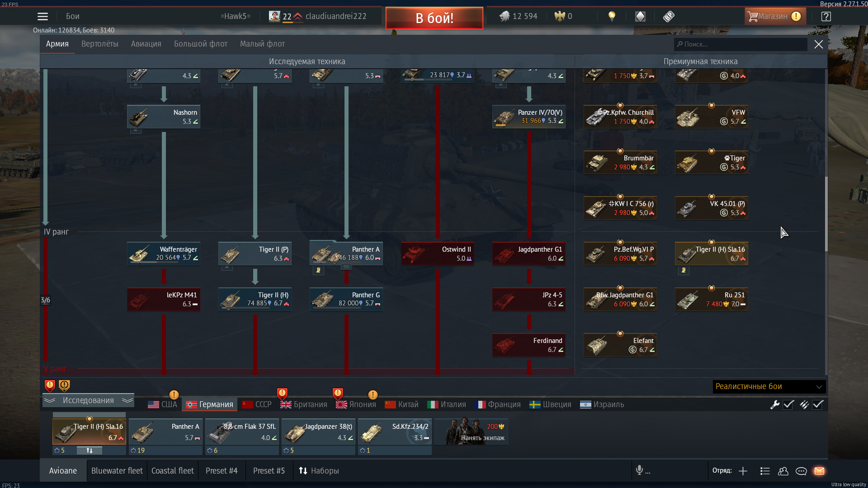Click the orange alert shield above Исследования
This screenshot has height=488, width=868.
tap(64, 385)
